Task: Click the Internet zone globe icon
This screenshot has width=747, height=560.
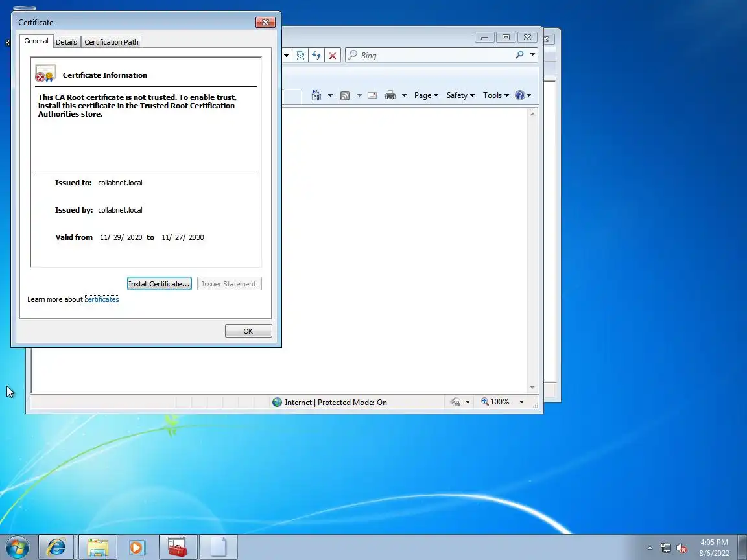Action: click(x=278, y=402)
